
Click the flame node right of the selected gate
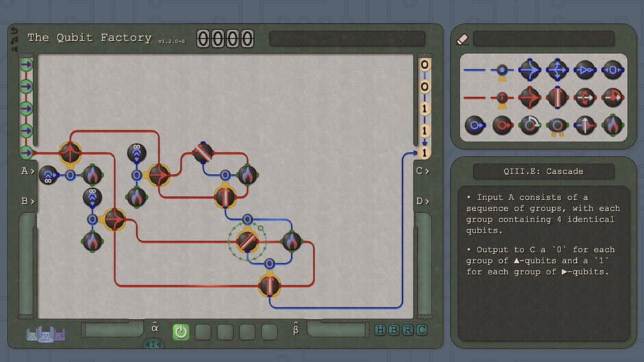[x=292, y=242]
